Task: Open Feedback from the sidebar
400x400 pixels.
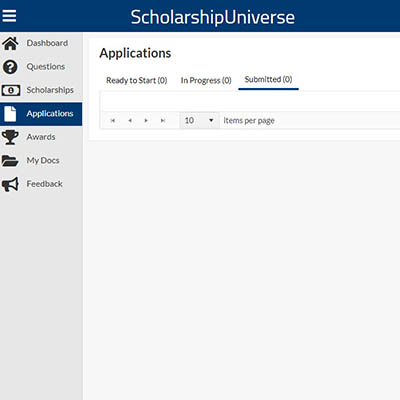Action: pos(45,184)
